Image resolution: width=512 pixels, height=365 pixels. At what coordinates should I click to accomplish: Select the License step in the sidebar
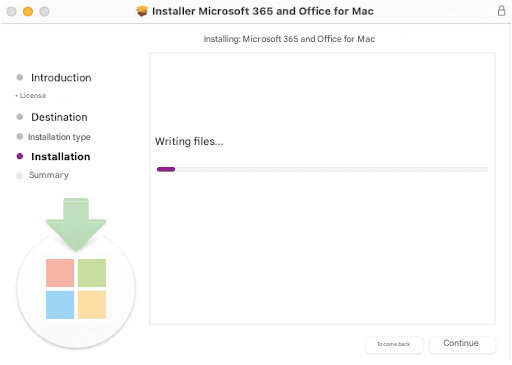[33, 96]
